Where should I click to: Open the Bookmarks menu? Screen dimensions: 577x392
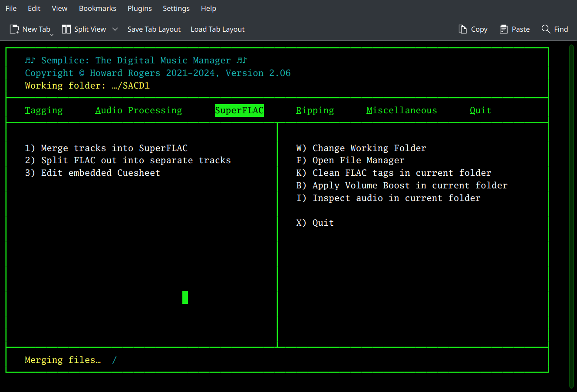pos(98,8)
